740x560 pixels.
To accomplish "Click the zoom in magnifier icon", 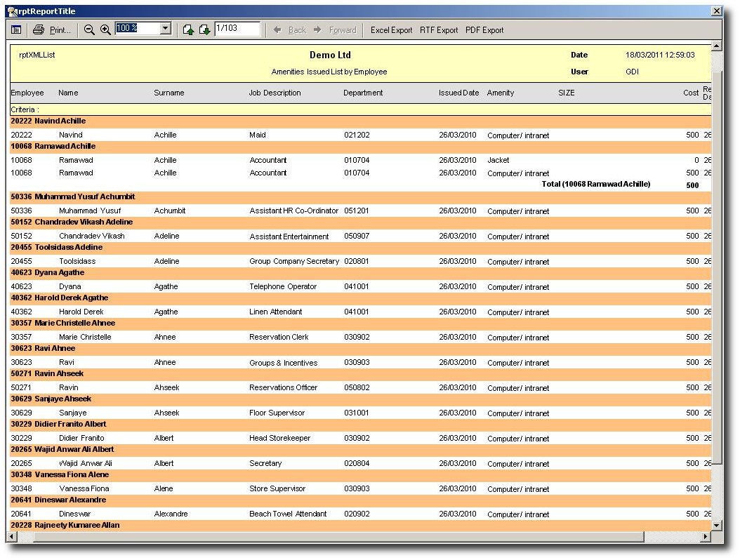I will 105,29.
